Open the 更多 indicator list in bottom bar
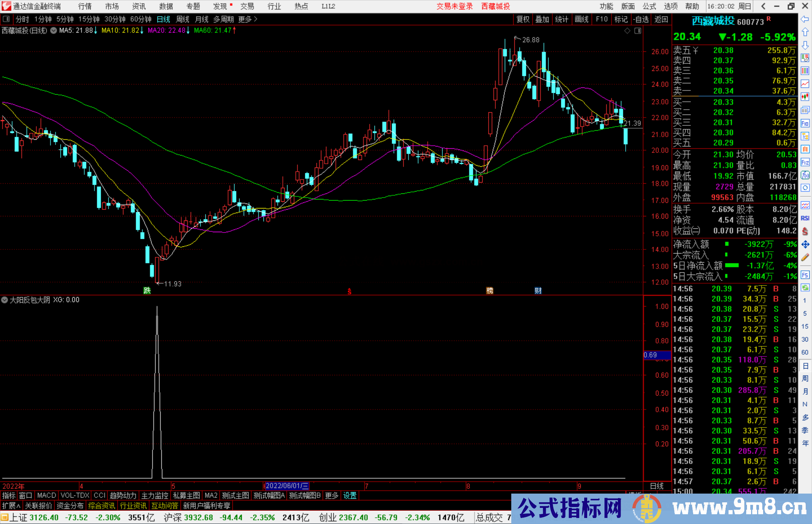This screenshot has height=524, width=812. point(332,495)
